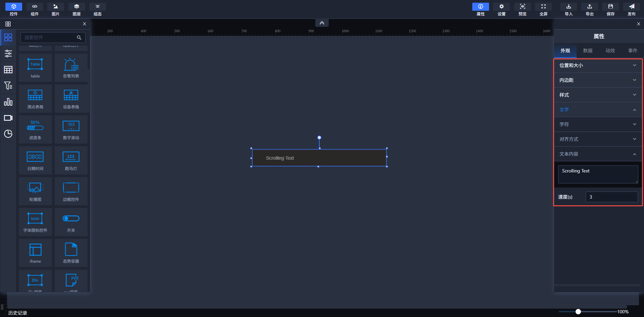Expand the 位置和大小 section

point(598,65)
